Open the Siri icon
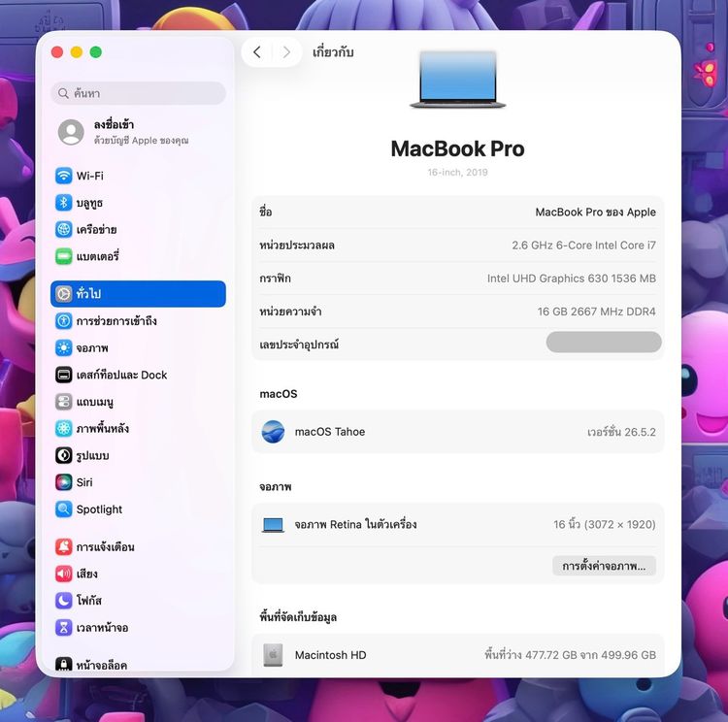The image size is (728, 722). coord(64,482)
